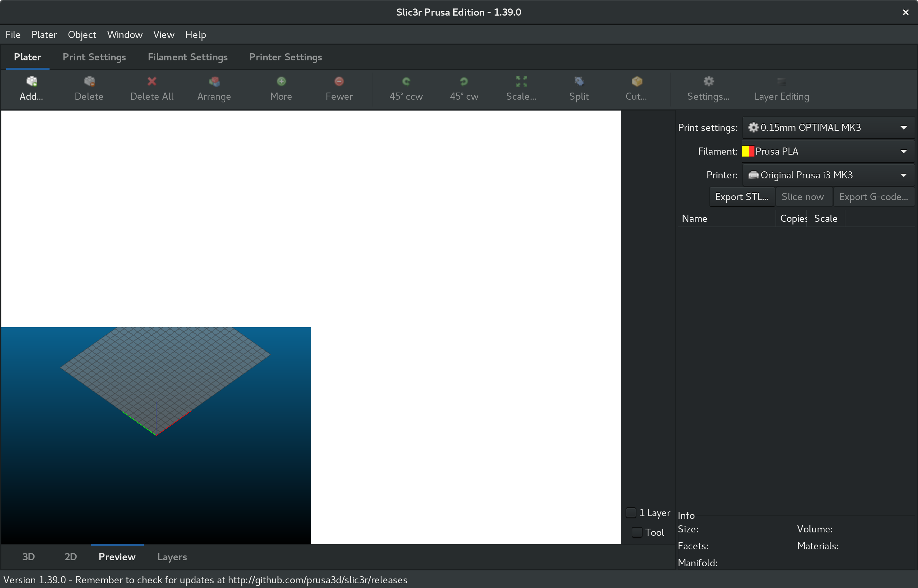Switch to the Print Settings tab

click(x=94, y=57)
